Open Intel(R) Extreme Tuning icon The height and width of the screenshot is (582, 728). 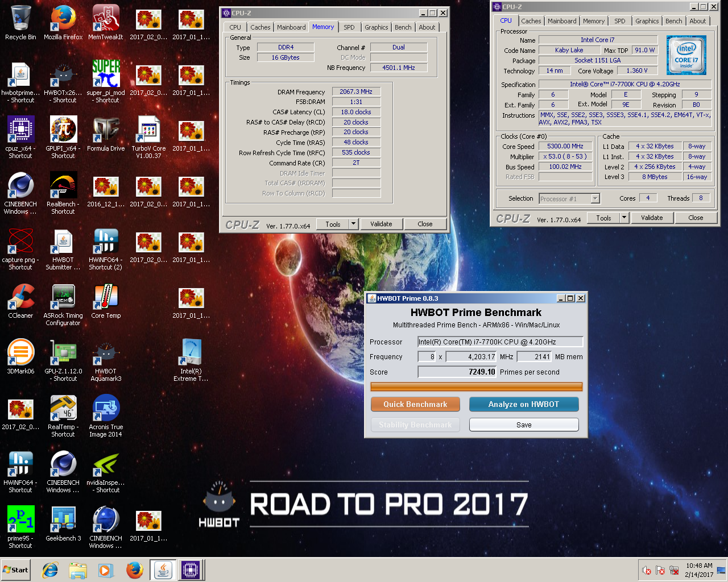point(191,360)
